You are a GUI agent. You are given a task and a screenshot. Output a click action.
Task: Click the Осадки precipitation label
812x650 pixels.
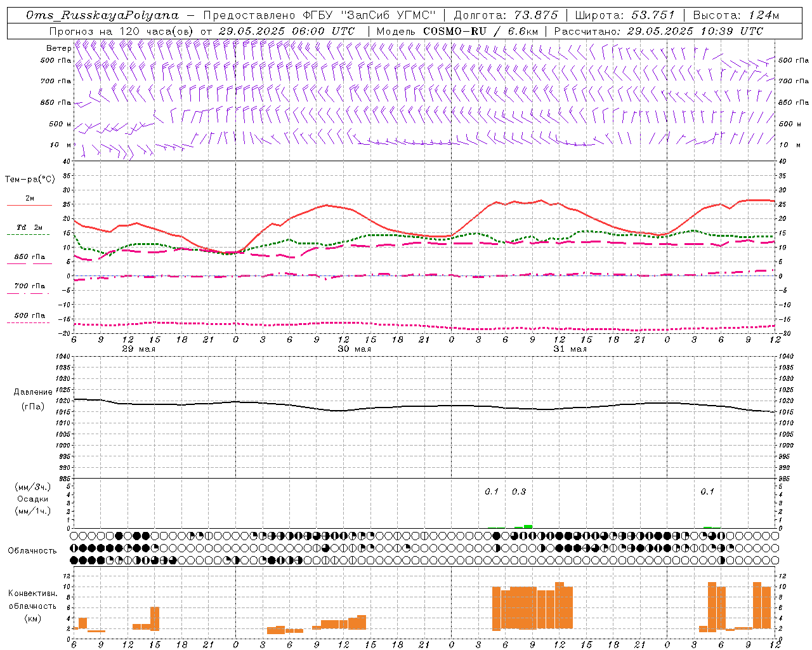pos(33,499)
